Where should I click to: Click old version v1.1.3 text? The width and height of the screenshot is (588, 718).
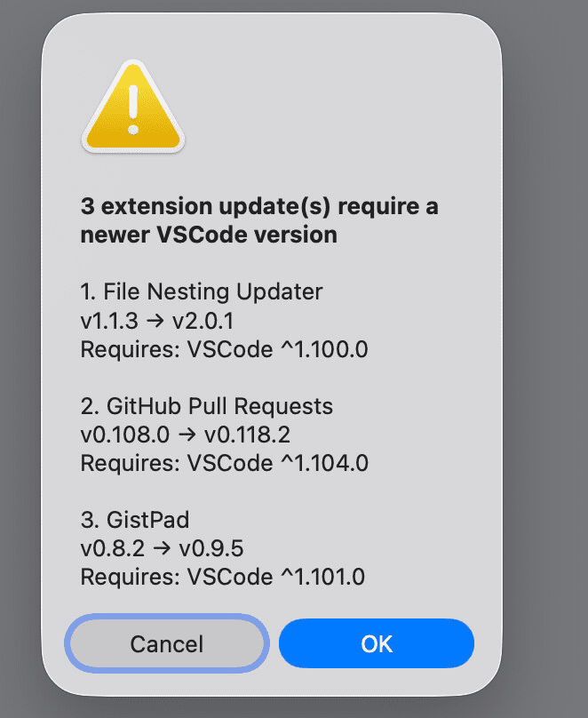(x=109, y=321)
